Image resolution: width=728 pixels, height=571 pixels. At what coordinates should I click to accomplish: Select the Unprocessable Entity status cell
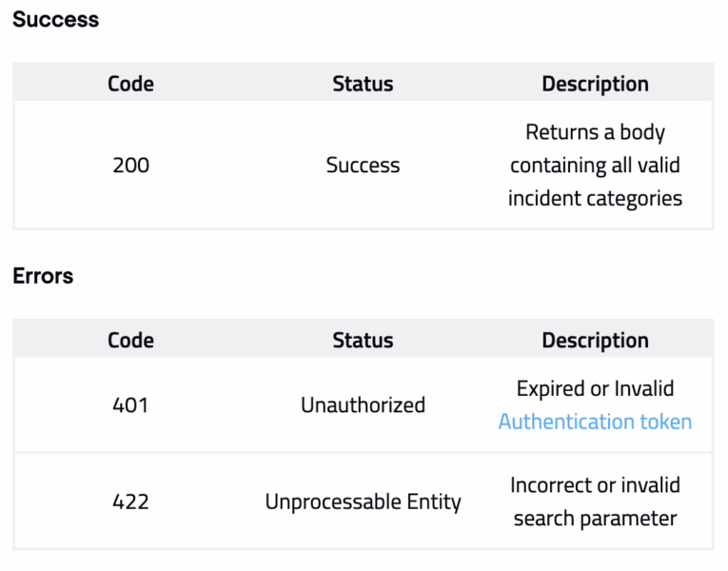click(363, 502)
